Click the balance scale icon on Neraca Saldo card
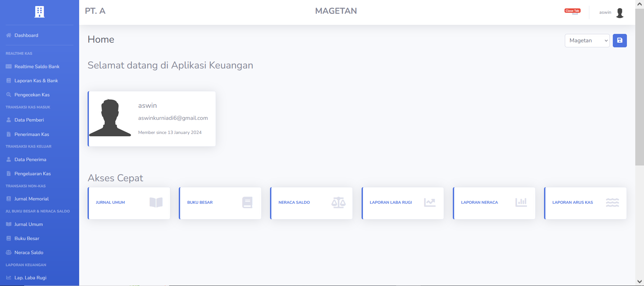The width and height of the screenshot is (644, 286). (x=338, y=202)
